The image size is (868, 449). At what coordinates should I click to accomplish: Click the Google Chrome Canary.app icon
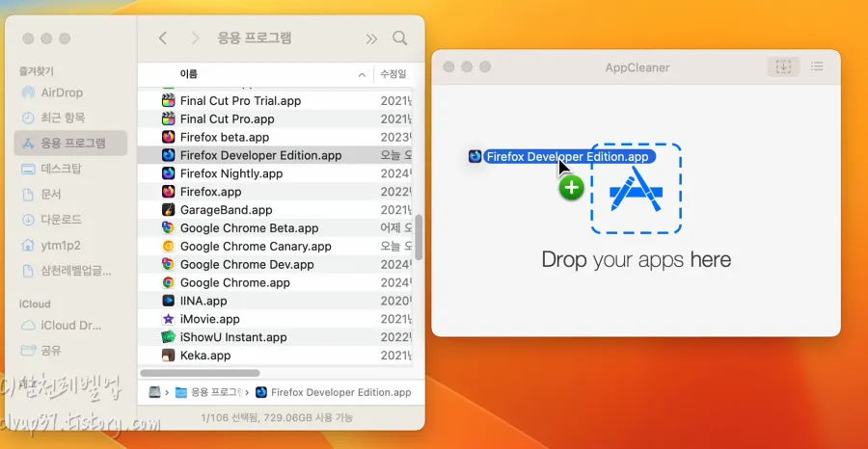point(168,246)
